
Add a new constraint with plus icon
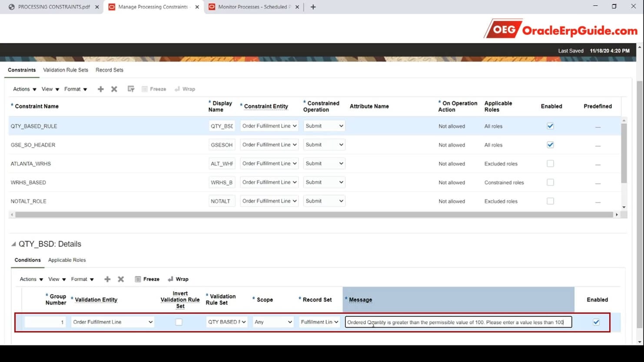click(100, 89)
